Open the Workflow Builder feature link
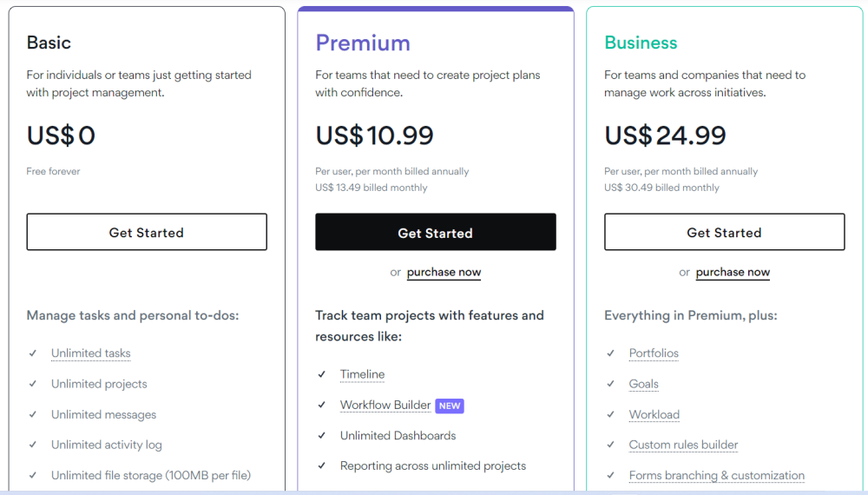Image resolution: width=868 pixels, height=495 pixels. [x=385, y=406]
